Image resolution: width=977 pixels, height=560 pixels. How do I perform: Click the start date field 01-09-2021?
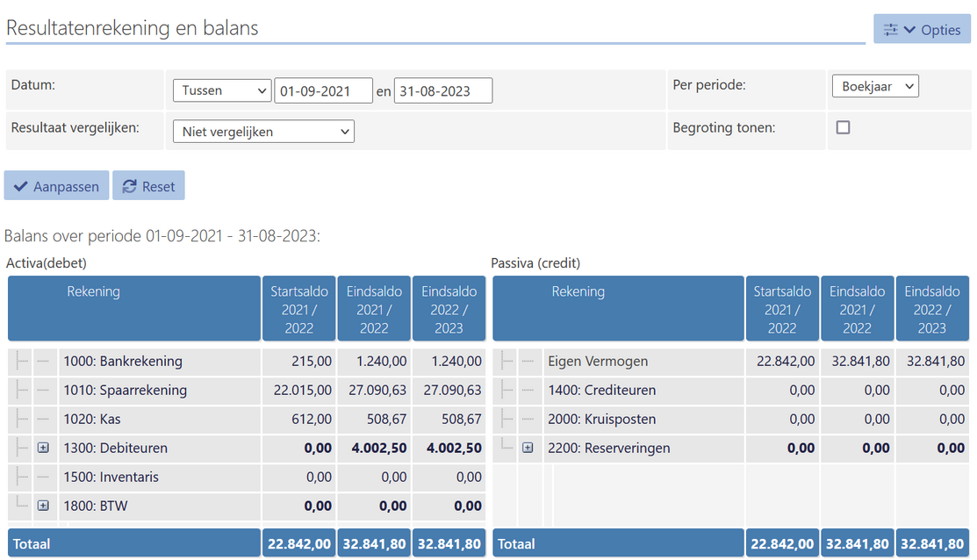tap(323, 90)
